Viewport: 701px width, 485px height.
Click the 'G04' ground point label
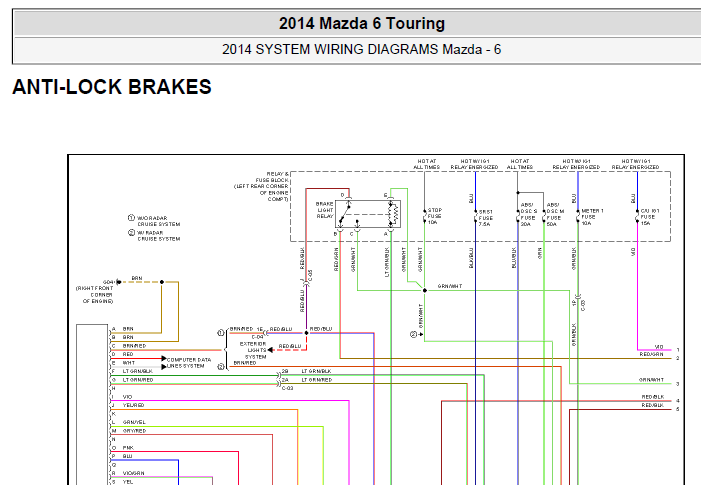point(109,282)
